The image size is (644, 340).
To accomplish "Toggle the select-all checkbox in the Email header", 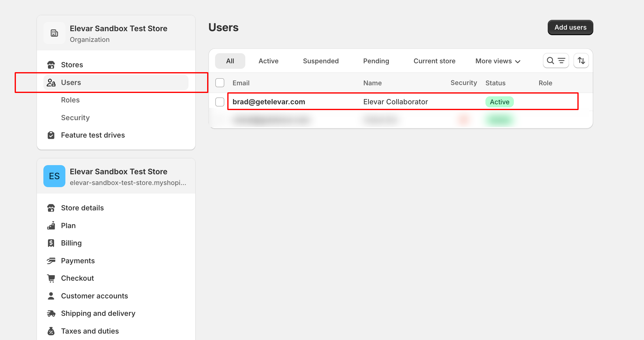I will (x=220, y=83).
